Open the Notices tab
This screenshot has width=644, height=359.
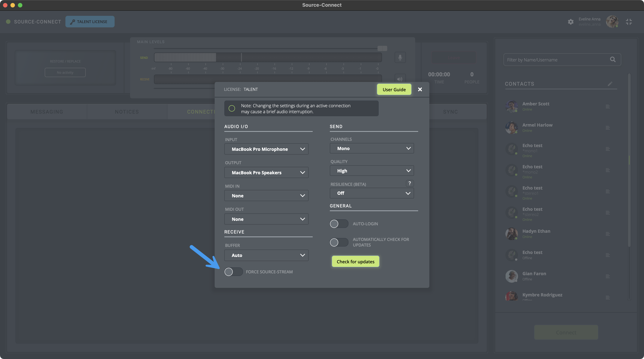click(x=127, y=112)
